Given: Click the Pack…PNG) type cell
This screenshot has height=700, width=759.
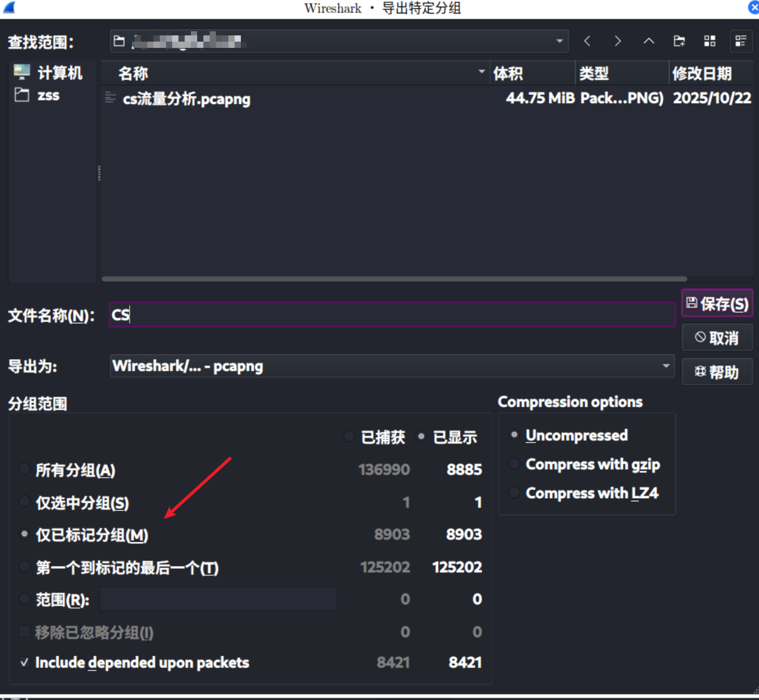Looking at the screenshot, I should (622, 98).
